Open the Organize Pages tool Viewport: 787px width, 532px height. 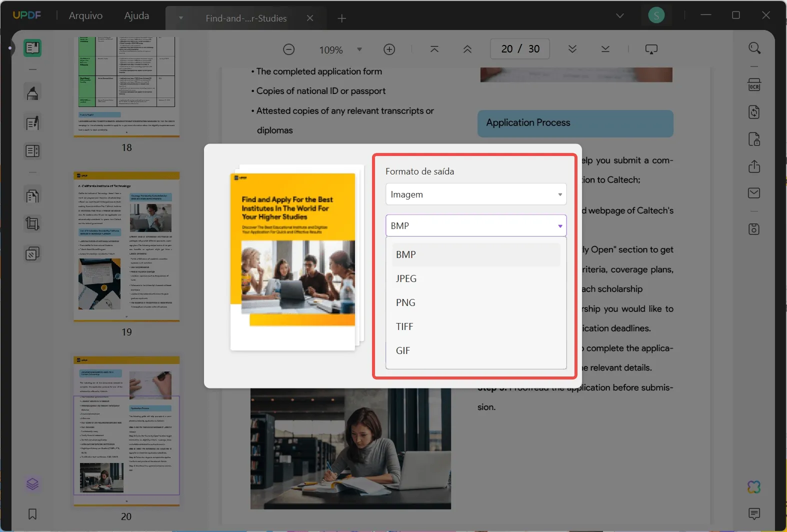pos(32,195)
